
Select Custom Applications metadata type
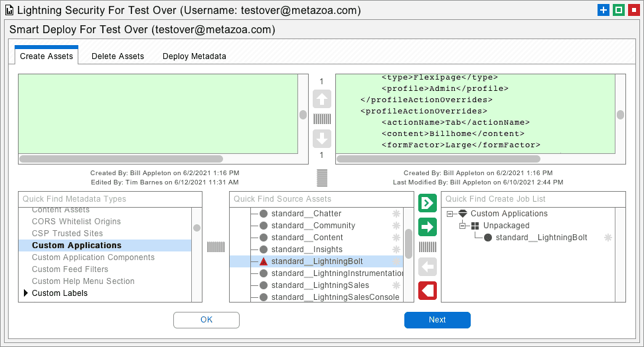(105, 245)
